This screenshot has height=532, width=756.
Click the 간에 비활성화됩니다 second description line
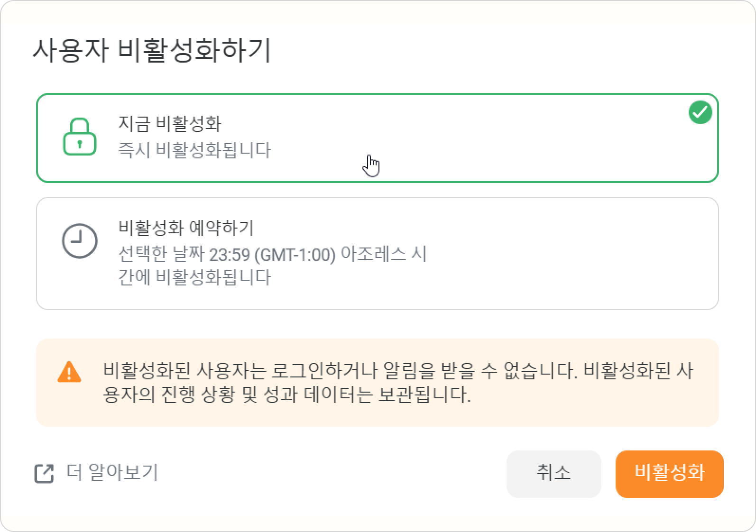[x=194, y=277]
